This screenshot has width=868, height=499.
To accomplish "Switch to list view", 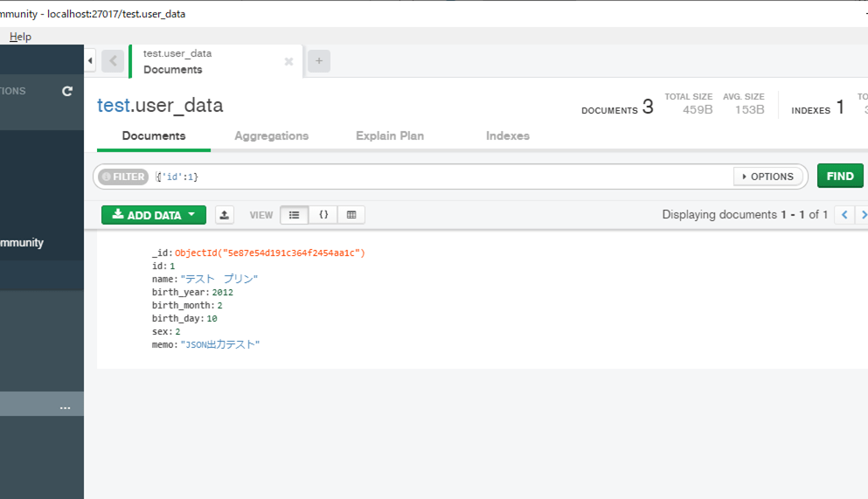I will click(x=294, y=215).
